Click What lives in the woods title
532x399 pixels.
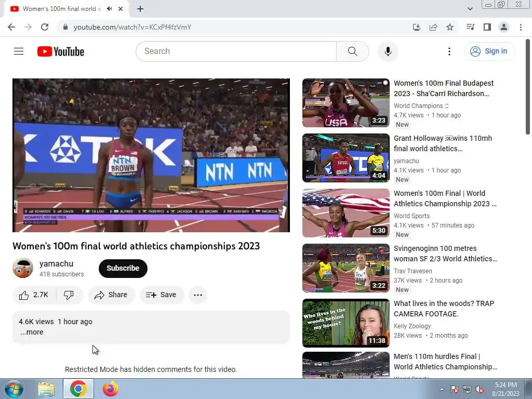[444, 309]
